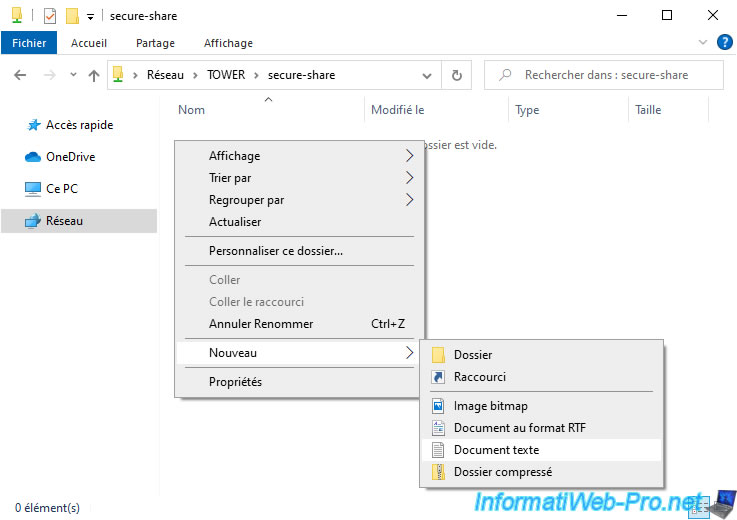Open the Fichier menu tab

pos(29,43)
